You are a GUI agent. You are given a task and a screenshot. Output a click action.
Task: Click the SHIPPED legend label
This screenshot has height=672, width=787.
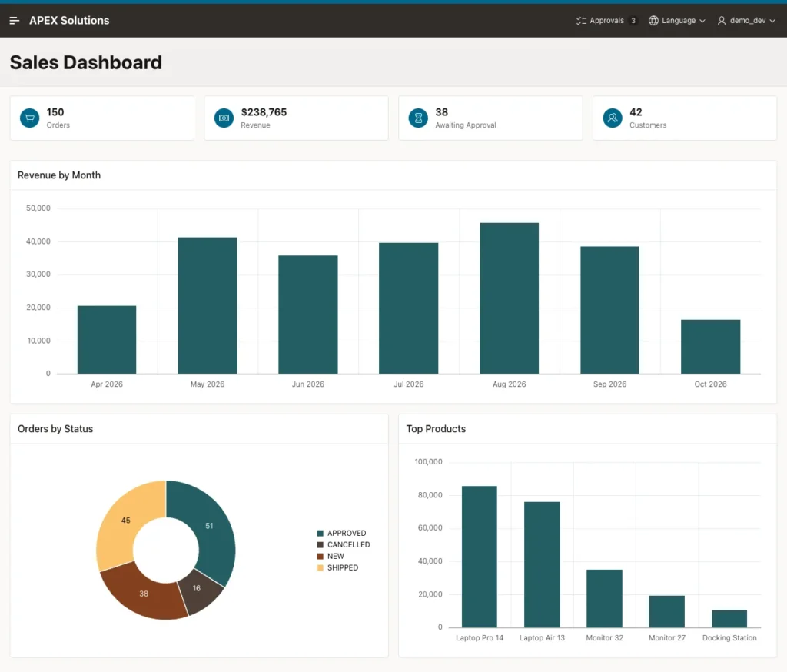pyautogui.click(x=343, y=568)
